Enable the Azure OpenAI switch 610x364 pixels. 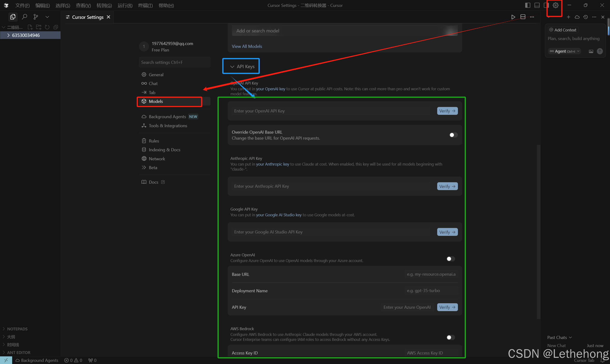click(451, 259)
